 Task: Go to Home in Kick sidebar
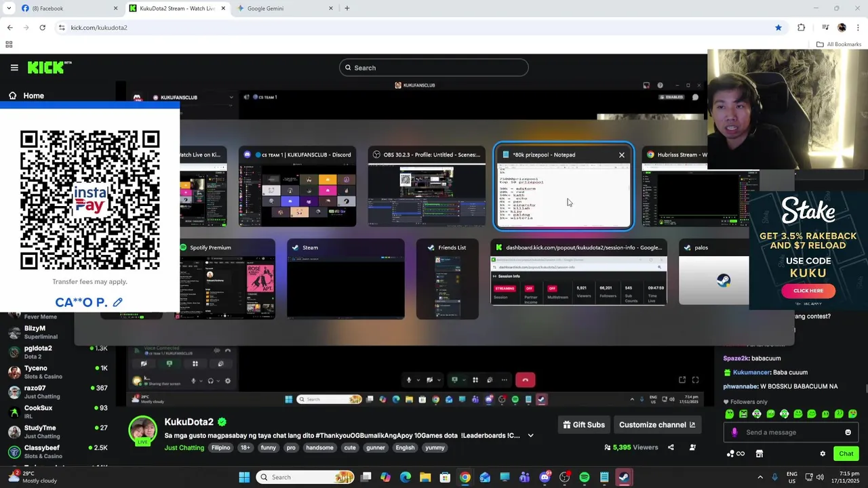(26, 96)
